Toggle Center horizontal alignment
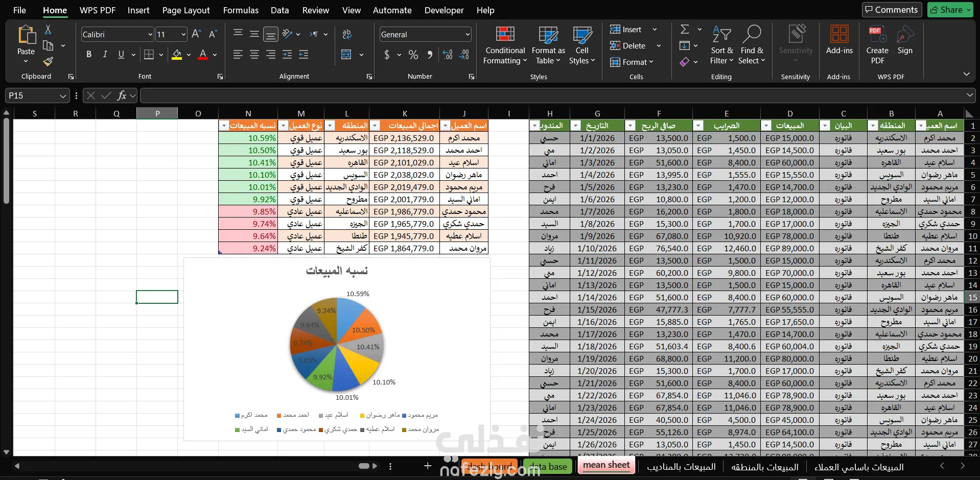Screen dimensions: 980x480 254,54
